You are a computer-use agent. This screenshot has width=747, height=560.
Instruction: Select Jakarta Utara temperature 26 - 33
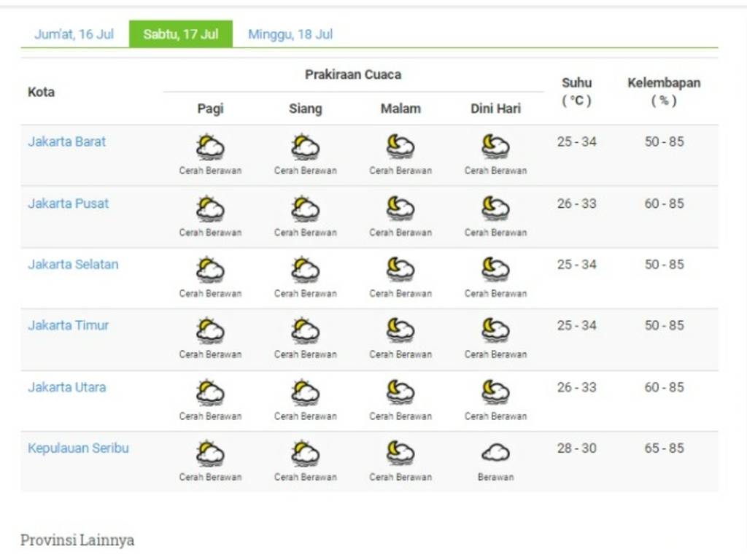click(x=576, y=387)
